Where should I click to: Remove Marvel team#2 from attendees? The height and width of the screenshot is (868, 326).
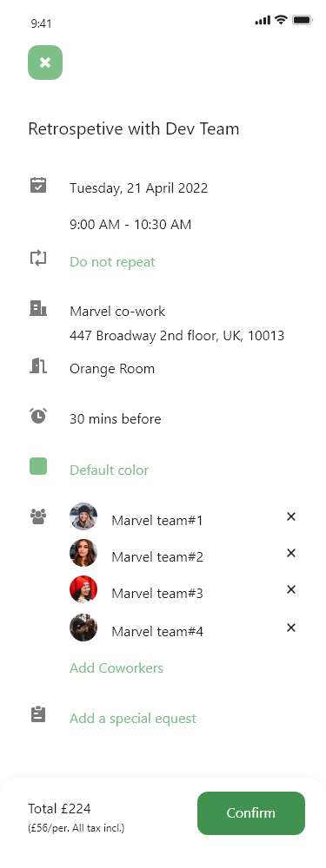click(x=291, y=552)
